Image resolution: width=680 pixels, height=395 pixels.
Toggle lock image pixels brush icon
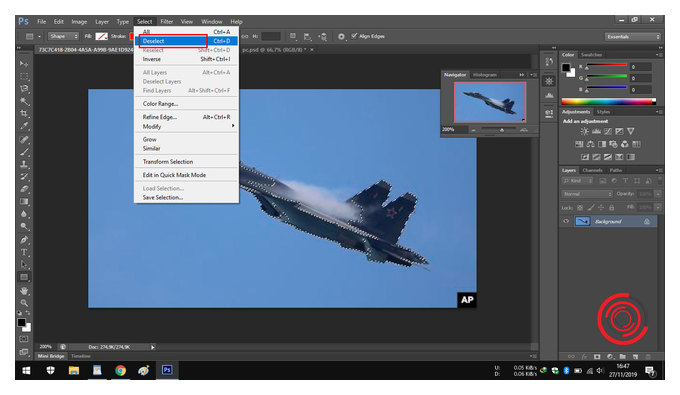[x=590, y=208]
